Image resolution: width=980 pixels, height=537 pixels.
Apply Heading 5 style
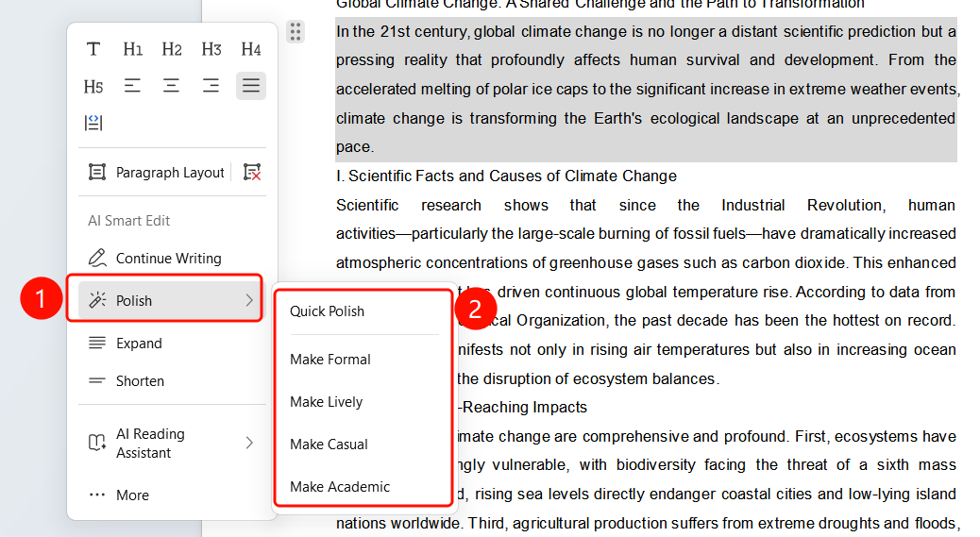[x=93, y=86]
